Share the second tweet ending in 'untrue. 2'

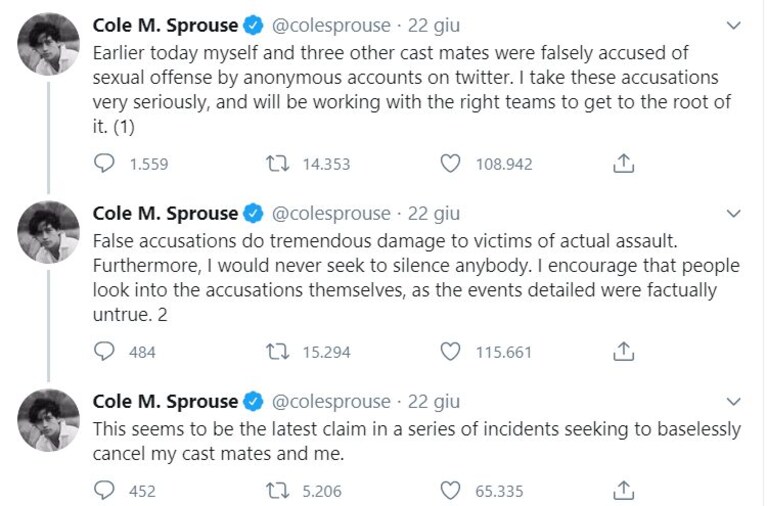(623, 351)
